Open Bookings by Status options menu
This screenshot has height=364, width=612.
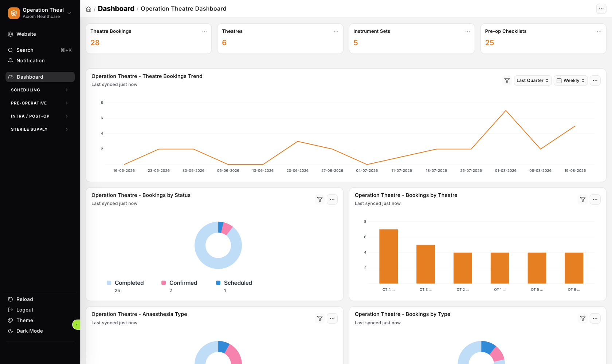[332, 199]
